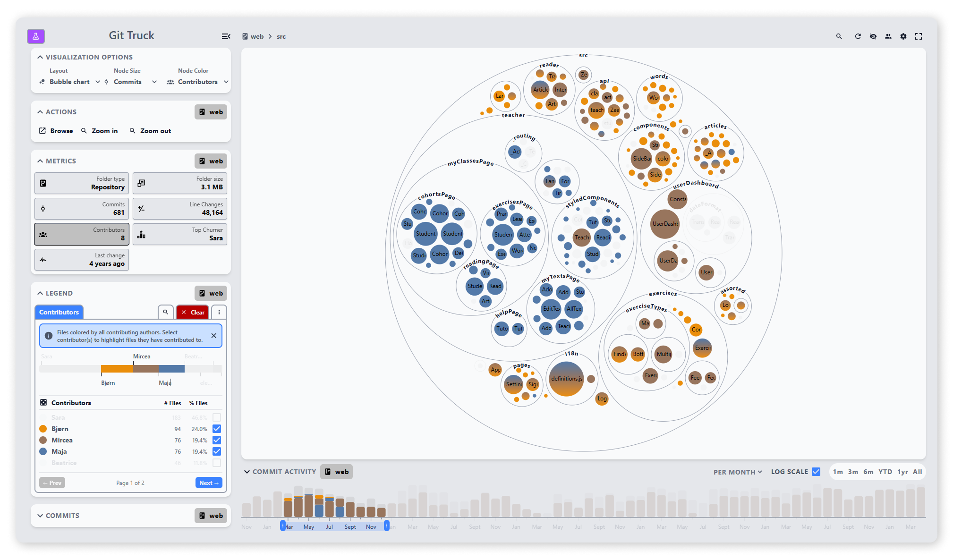This screenshot has width=953, height=560.
Task: Click the right timeline range handle
Action: 387,526
